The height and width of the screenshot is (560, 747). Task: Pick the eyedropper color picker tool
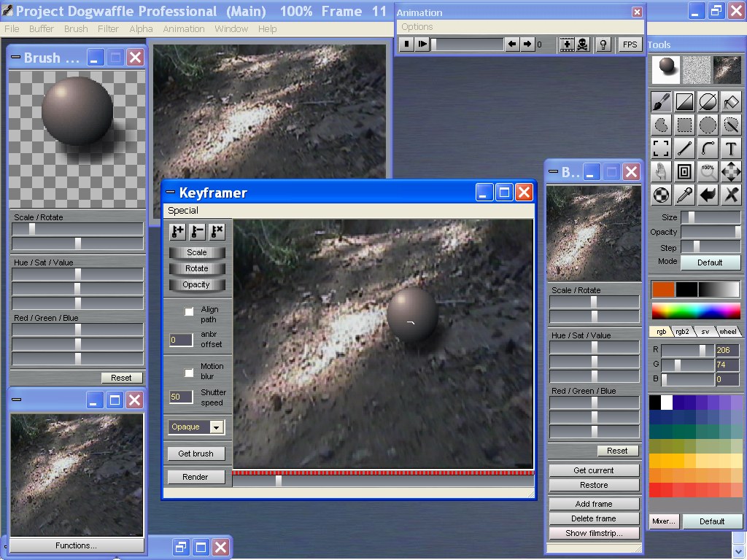tap(684, 195)
